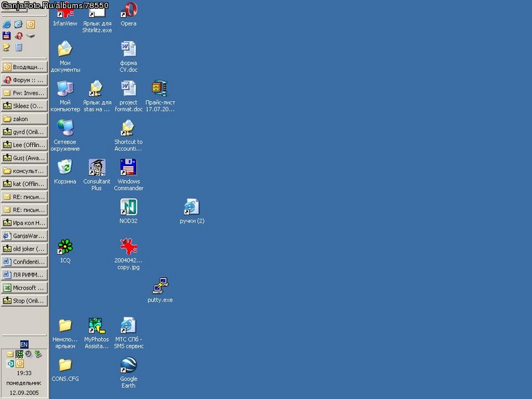Switch to the Confidenti... Word document
This screenshot has height=399, width=532.
[x=25, y=262]
